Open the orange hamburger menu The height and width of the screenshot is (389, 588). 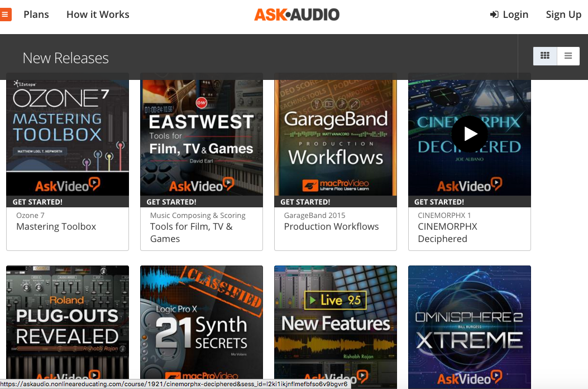5,15
